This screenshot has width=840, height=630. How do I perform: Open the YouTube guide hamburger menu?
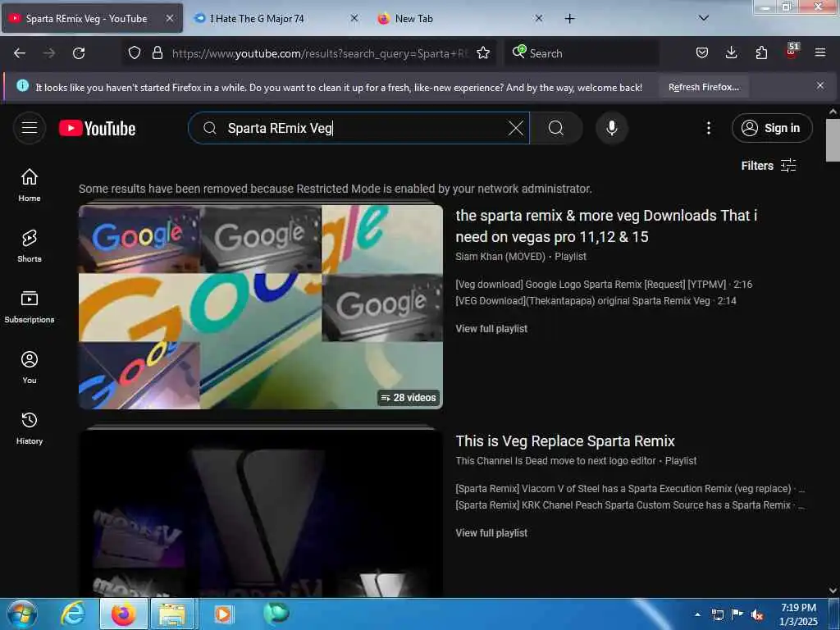coord(30,128)
